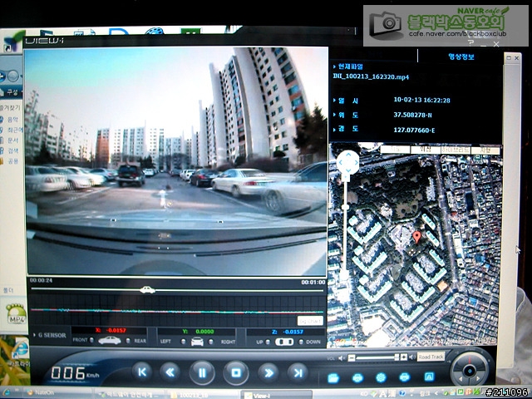532x399 pixels.
Task: Pan the map up with the top arrow
Action: tap(348, 155)
